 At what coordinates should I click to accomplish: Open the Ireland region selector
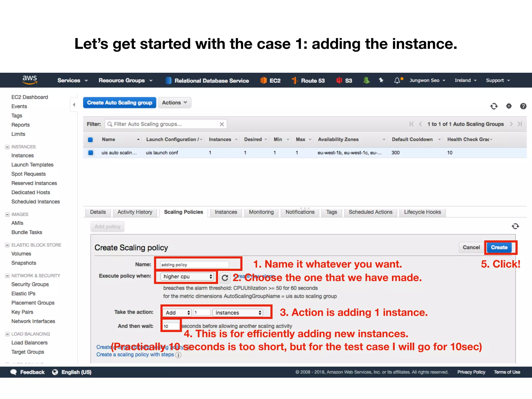pos(465,80)
